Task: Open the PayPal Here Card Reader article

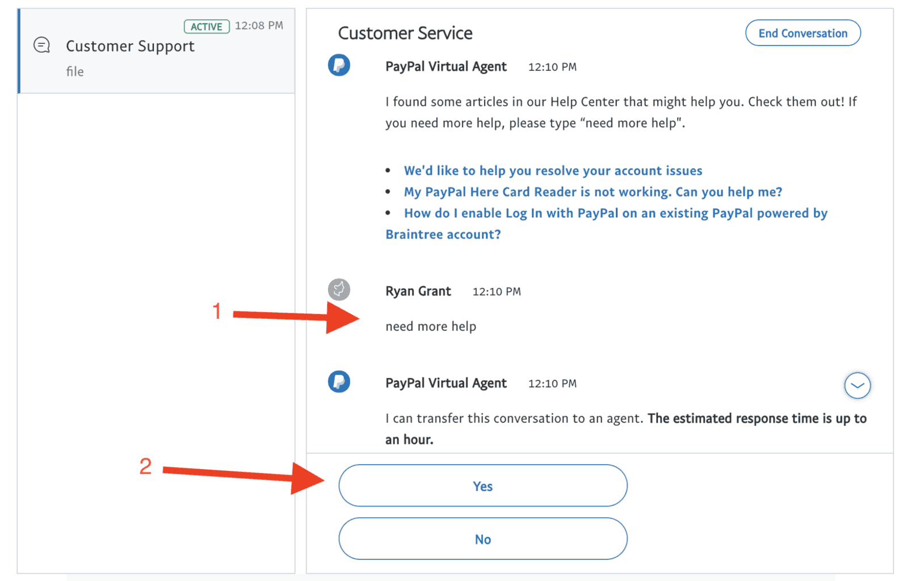Action: [x=593, y=192]
